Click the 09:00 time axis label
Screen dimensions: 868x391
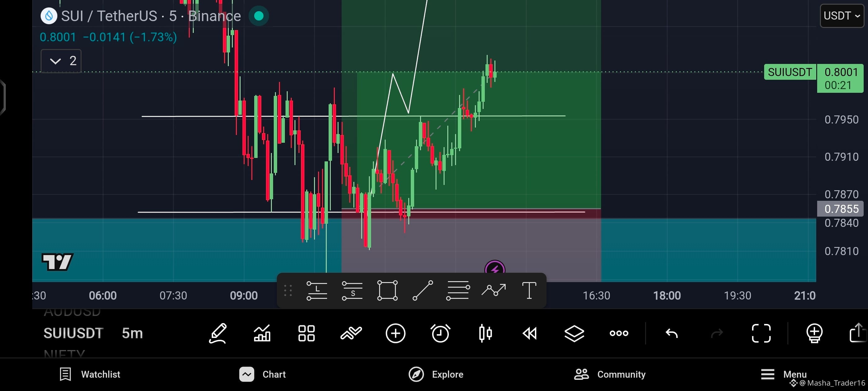pyautogui.click(x=244, y=295)
